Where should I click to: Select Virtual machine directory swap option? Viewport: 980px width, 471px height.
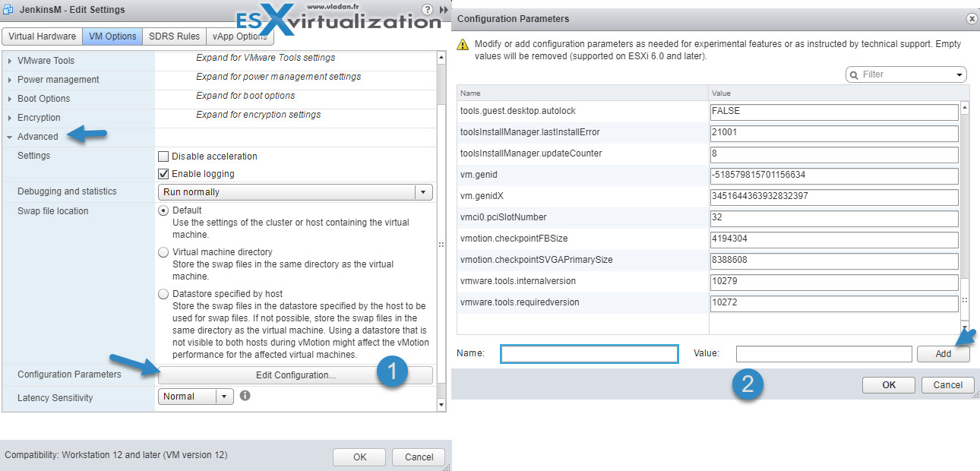tap(163, 252)
